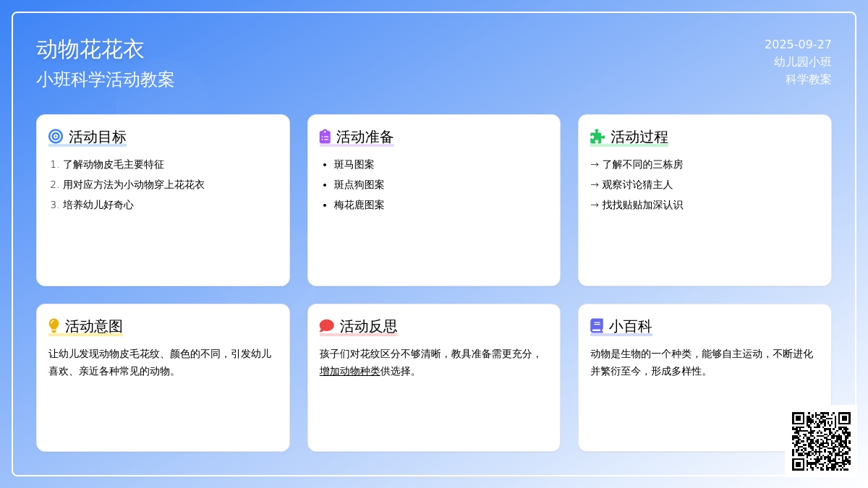The height and width of the screenshot is (488, 868).
Task: Click the blue book icon beside 小百科
Action: tap(597, 326)
